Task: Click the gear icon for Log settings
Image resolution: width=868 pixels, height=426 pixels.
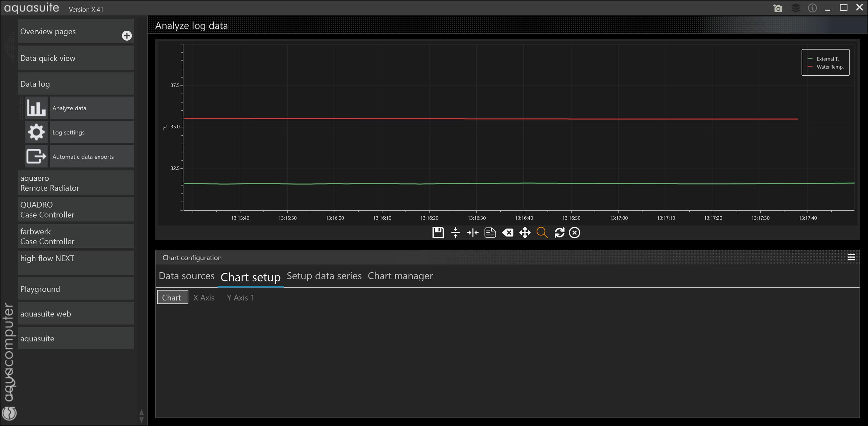Action: 36,132
